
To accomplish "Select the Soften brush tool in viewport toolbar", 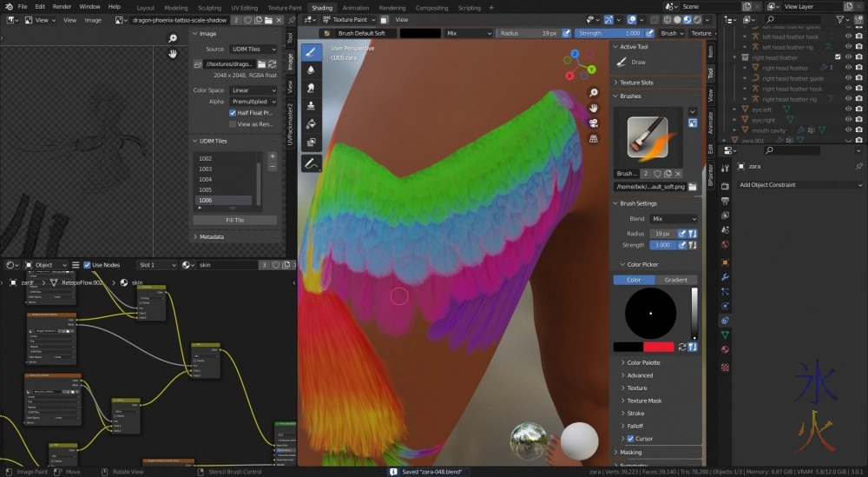I will tap(312, 70).
